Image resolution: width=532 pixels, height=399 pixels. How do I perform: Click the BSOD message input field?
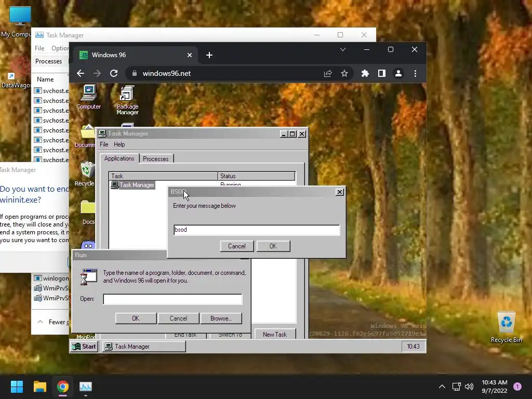point(257,230)
